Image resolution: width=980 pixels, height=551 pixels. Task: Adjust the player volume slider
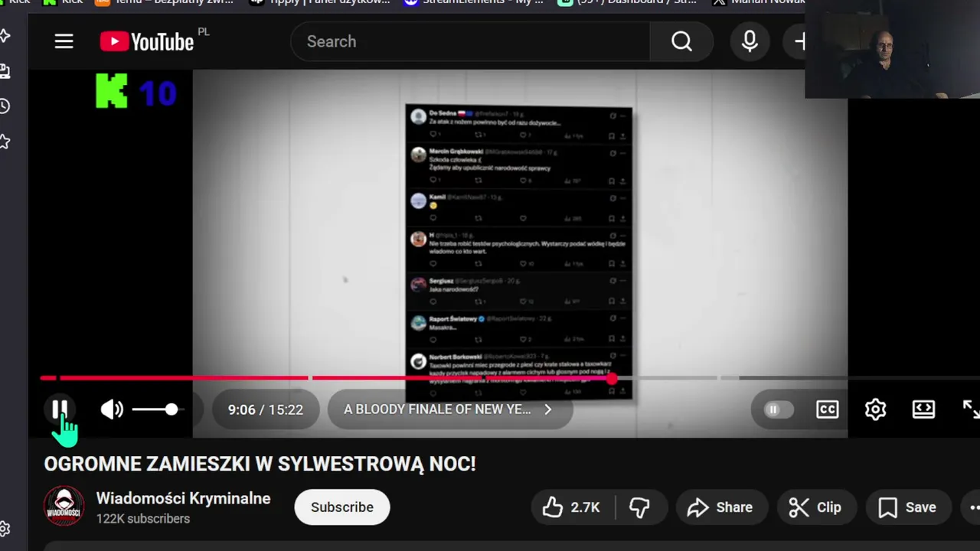[156, 409]
